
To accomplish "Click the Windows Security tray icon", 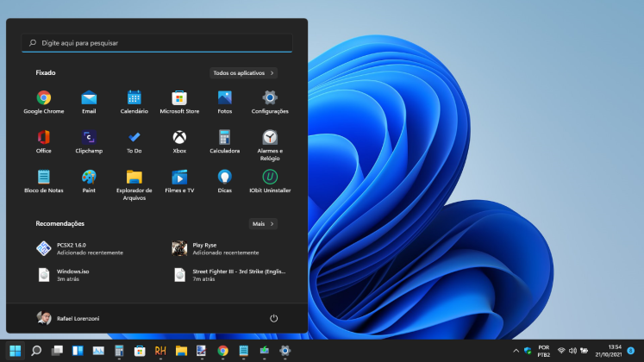I will [x=528, y=351].
